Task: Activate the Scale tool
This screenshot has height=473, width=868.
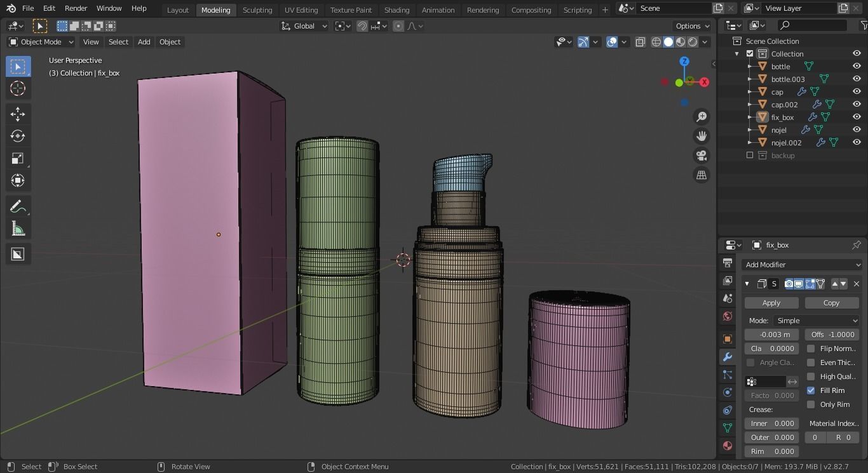Action: point(18,158)
